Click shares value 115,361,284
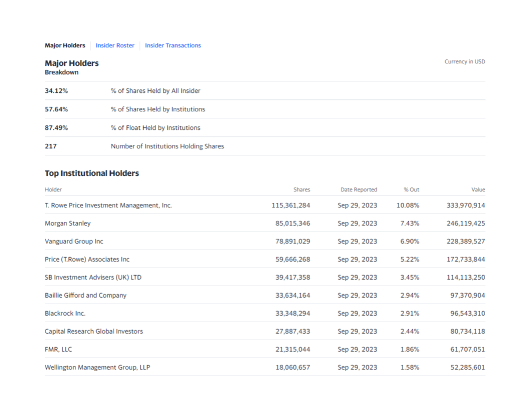This screenshot has height=412, width=532. (x=291, y=205)
